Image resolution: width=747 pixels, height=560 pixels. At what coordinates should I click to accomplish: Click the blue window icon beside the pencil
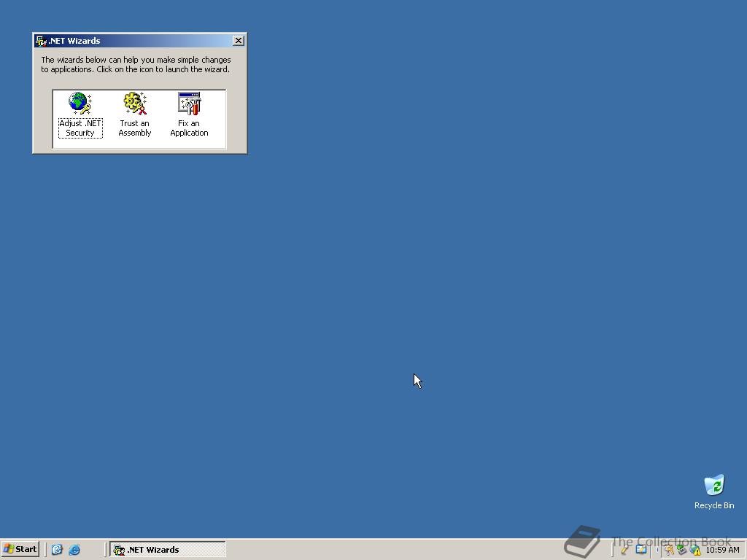(641, 550)
